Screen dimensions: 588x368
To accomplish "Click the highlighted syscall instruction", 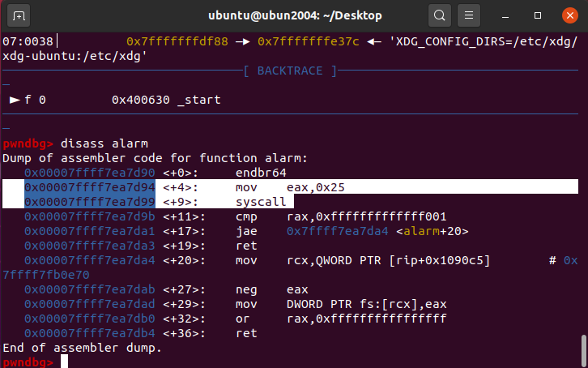I will (x=261, y=202).
